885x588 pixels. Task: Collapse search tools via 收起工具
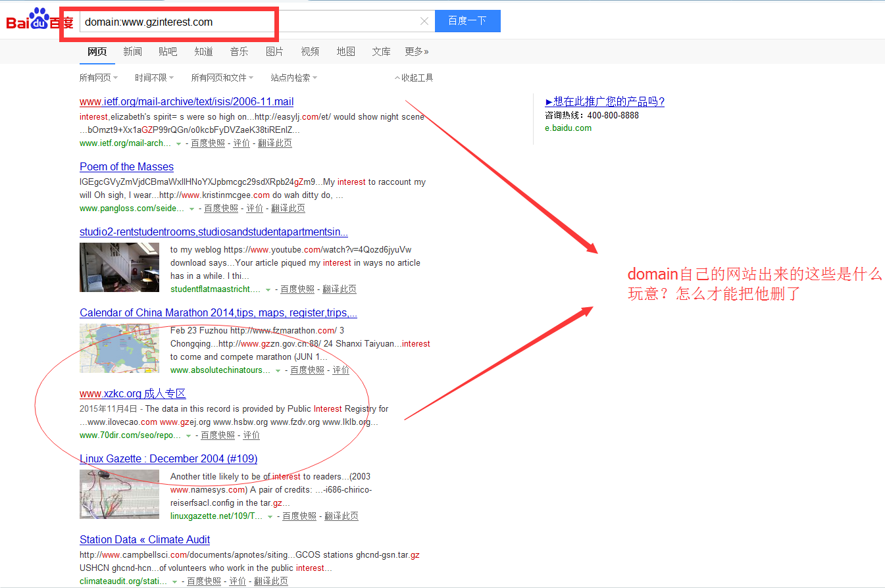[414, 78]
